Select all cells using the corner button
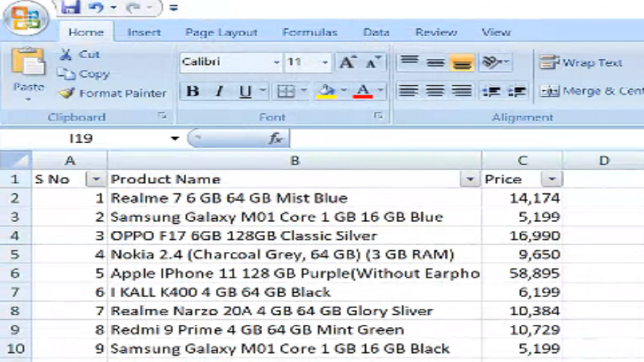 click(16, 161)
